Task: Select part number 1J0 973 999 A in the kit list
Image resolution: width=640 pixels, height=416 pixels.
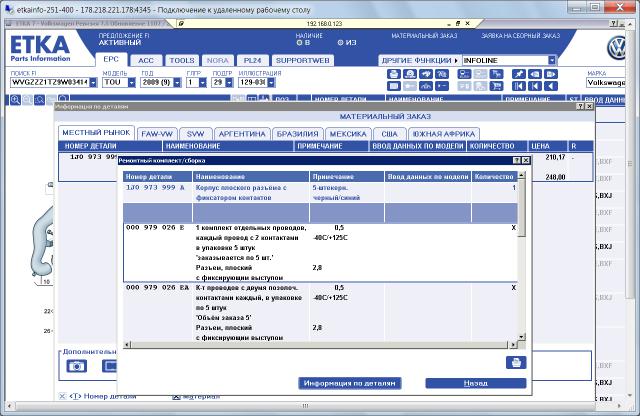Action: click(155, 187)
